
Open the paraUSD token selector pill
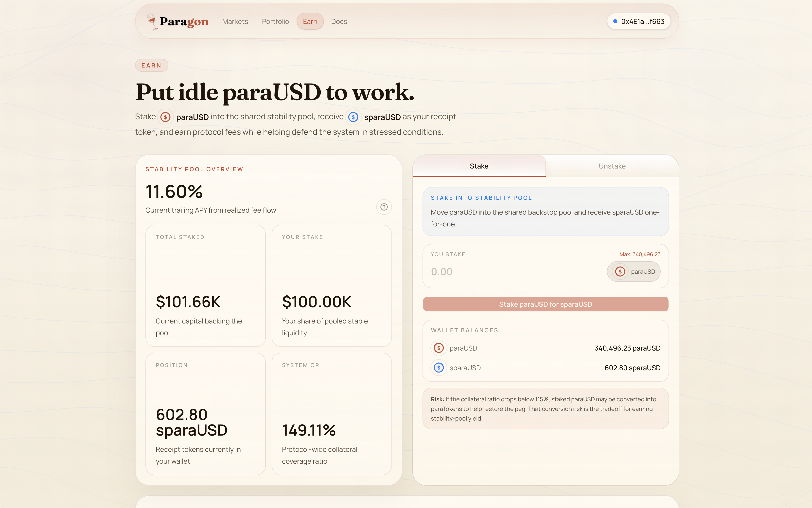coord(634,271)
